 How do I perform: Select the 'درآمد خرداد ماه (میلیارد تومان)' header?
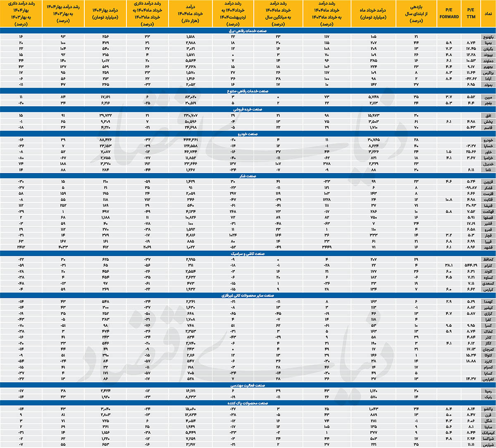click(373, 14)
